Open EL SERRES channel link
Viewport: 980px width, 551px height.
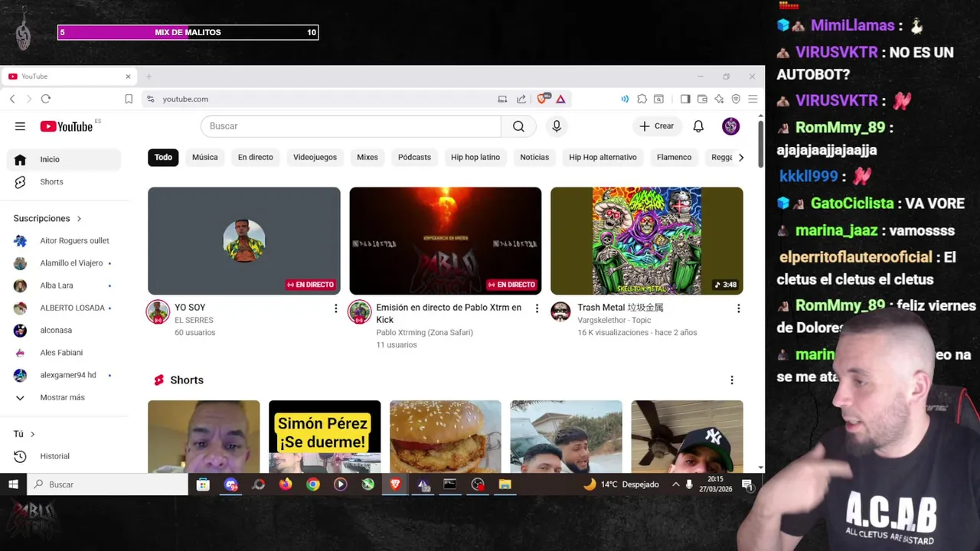tap(194, 320)
